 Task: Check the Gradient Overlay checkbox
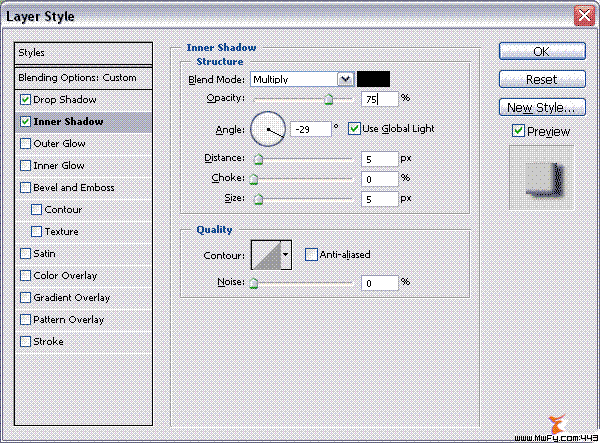25,298
